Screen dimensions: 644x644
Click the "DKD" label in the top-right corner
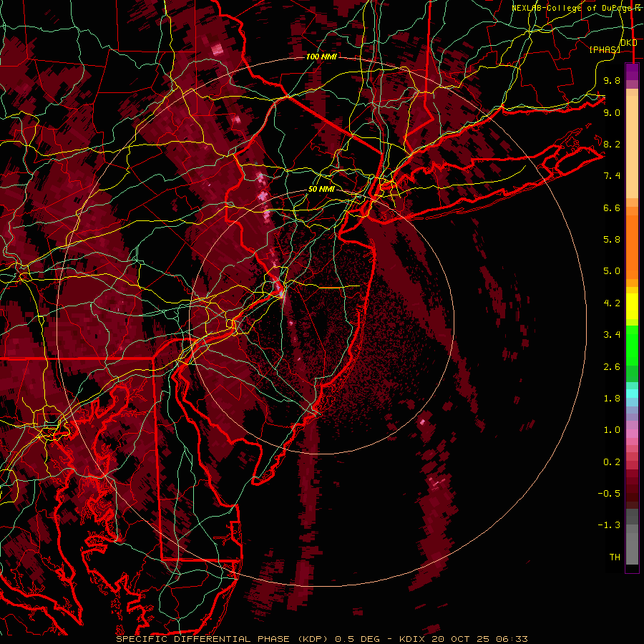pos(629,42)
